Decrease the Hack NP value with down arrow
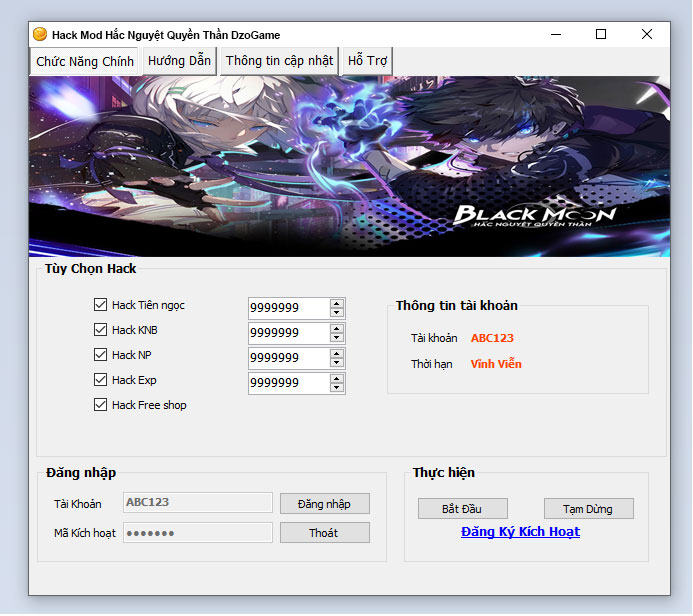 [337, 363]
